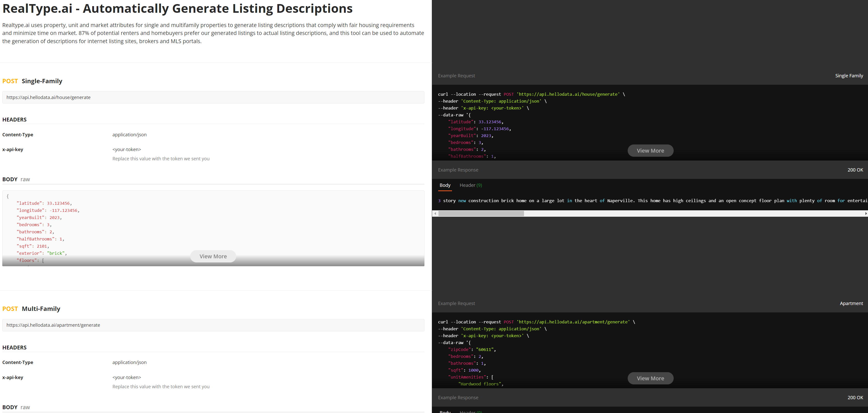
Task: Open the POST Multi-Family heading
Action: pos(31,309)
